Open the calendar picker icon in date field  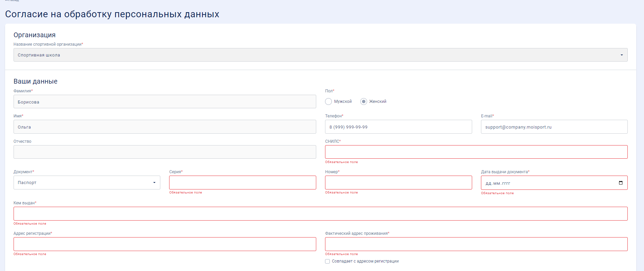pos(621,183)
